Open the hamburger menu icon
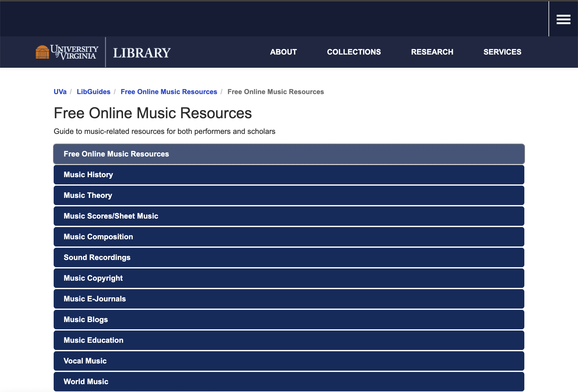Screen dimensions: 578x392 563,19
